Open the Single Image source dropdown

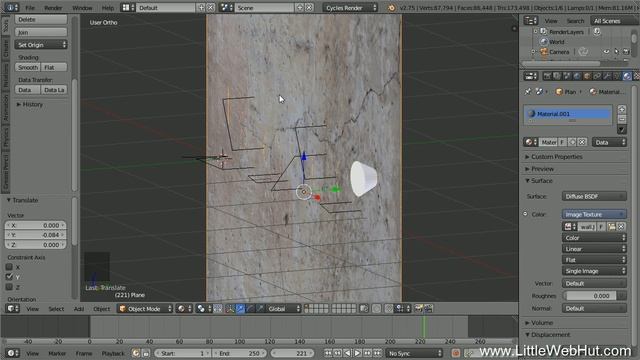[594, 271]
